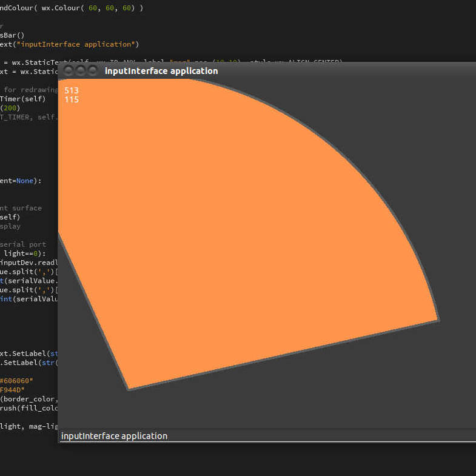Click the nt surface comment in editor
The width and height of the screenshot is (476, 476).
(x=21, y=208)
